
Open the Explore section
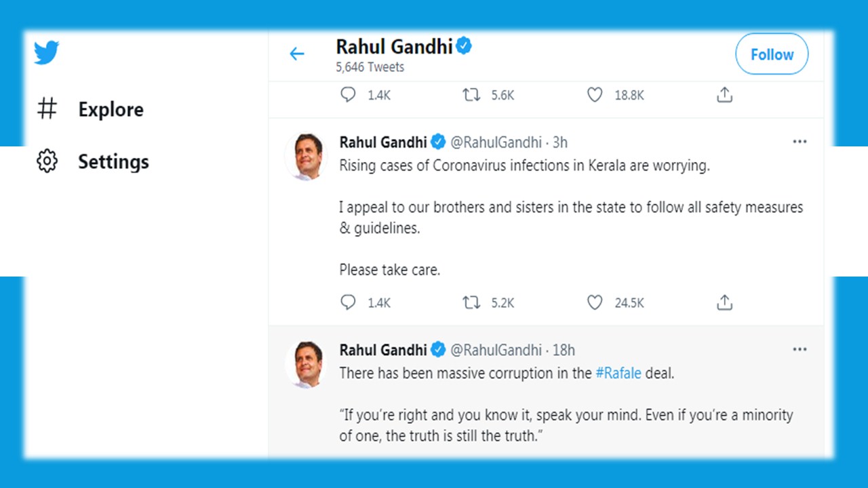point(111,108)
